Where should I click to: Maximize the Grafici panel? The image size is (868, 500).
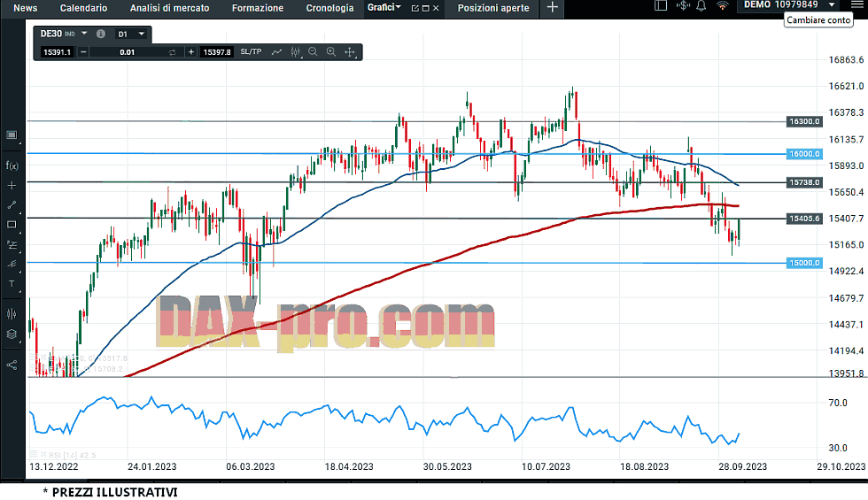point(426,8)
